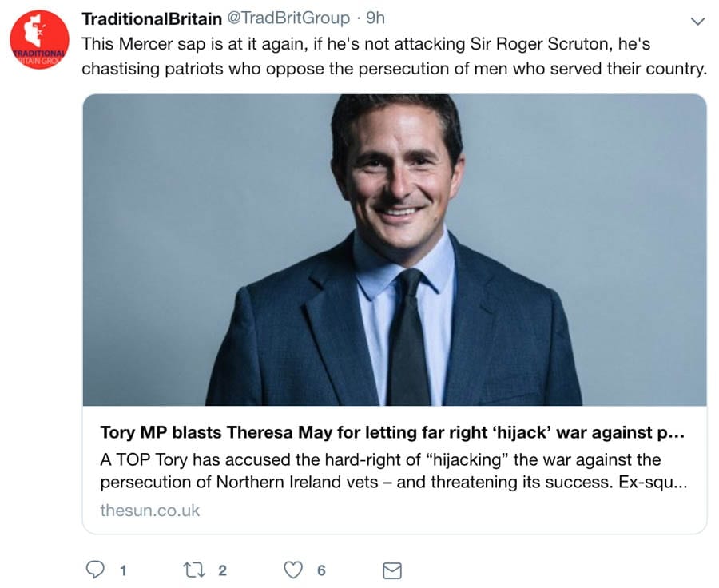Click the thesun.co.uk source domain
Viewport: 719px width, 588px height.
click(x=149, y=510)
